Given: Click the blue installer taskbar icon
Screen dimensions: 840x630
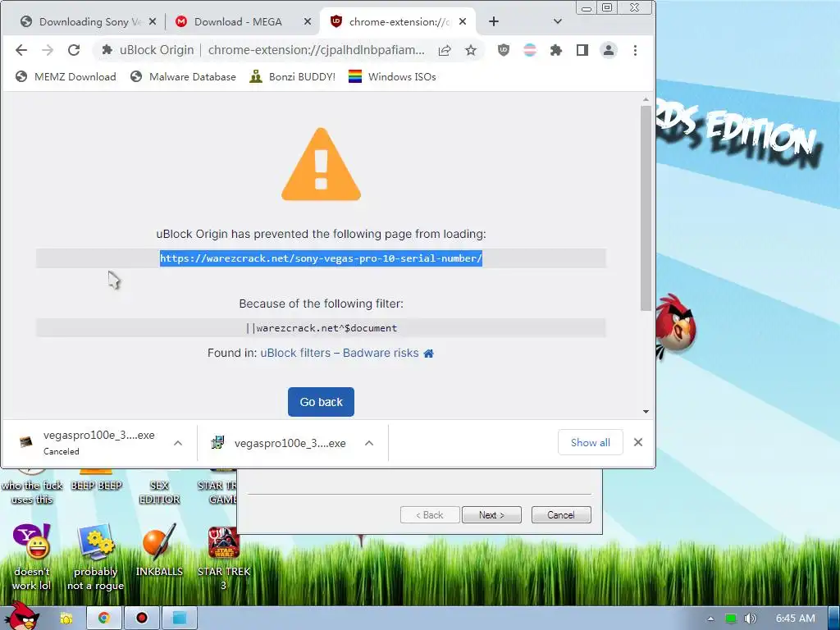Looking at the screenshot, I should [179, 619].
